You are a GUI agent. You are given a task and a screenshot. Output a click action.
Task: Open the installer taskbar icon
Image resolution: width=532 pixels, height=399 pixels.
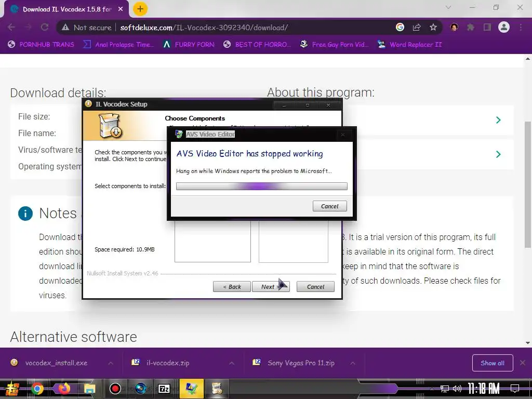tap(217, 389)
